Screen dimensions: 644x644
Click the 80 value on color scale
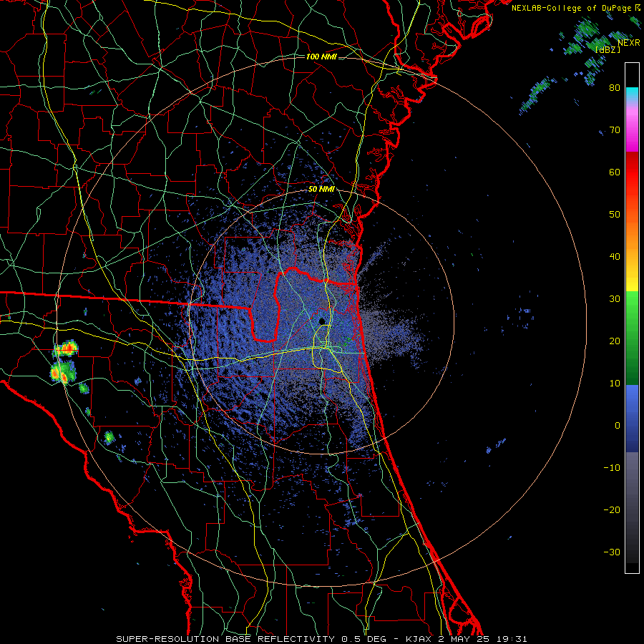pyautogui.click(x=615, y=88)
